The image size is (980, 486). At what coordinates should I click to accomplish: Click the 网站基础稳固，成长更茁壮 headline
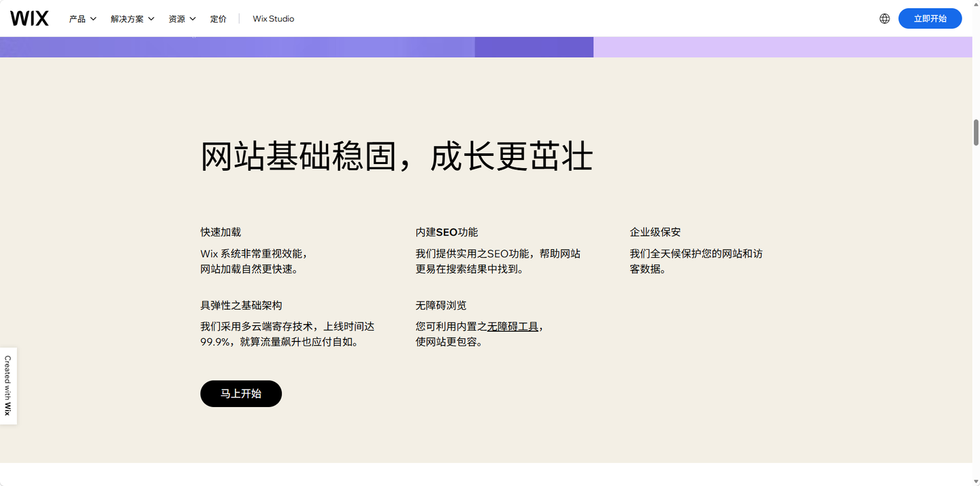coord(396,157)
